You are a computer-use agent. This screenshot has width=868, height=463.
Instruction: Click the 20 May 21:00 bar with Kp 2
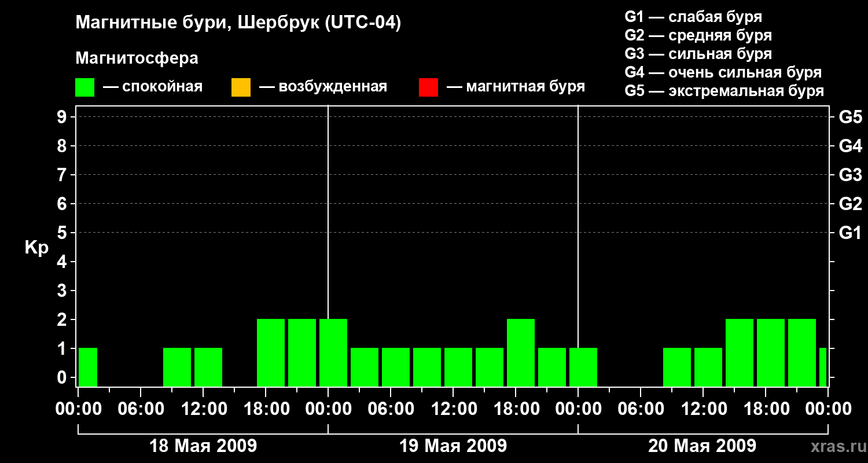pyautogui.click(x=802, y=352)
